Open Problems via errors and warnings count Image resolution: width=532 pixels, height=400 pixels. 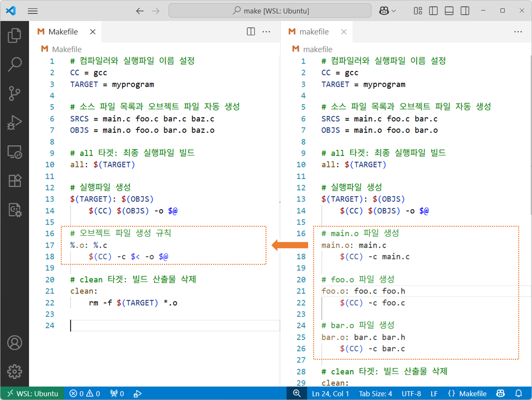(x=85, y=393)
